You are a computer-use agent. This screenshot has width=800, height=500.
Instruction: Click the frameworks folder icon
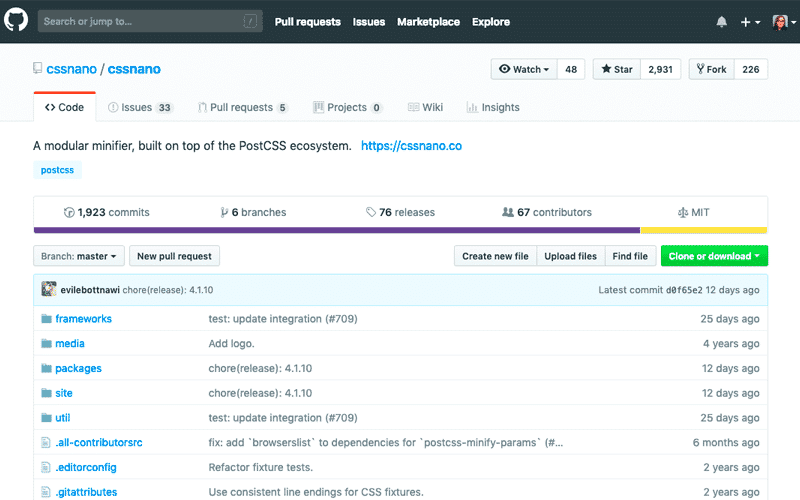[46, 319]
